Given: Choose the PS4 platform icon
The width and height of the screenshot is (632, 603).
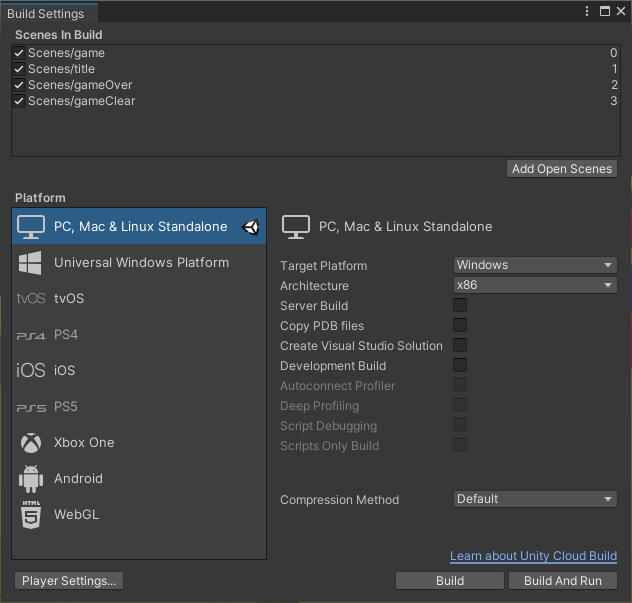Looking at the screenshot, I should tap(31, 335).
